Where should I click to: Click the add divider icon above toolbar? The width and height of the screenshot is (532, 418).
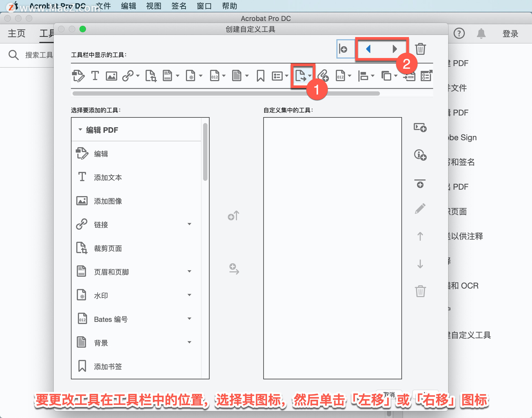point(344,49)
